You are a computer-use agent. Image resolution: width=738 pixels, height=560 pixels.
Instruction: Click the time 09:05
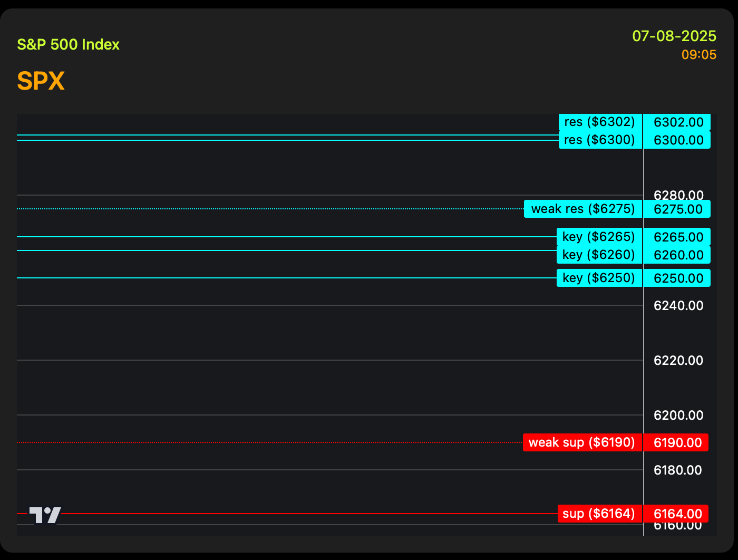tap(699, 54)
